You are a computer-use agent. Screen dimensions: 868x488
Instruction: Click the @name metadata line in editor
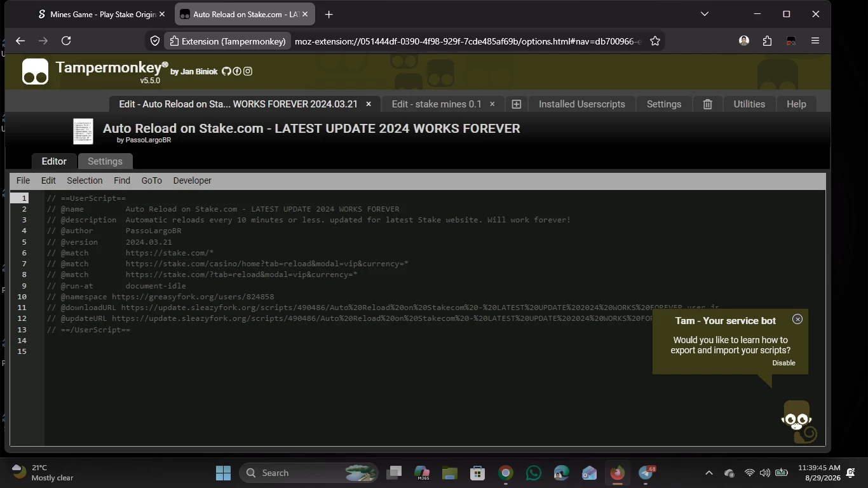click(x=223, y=209)
